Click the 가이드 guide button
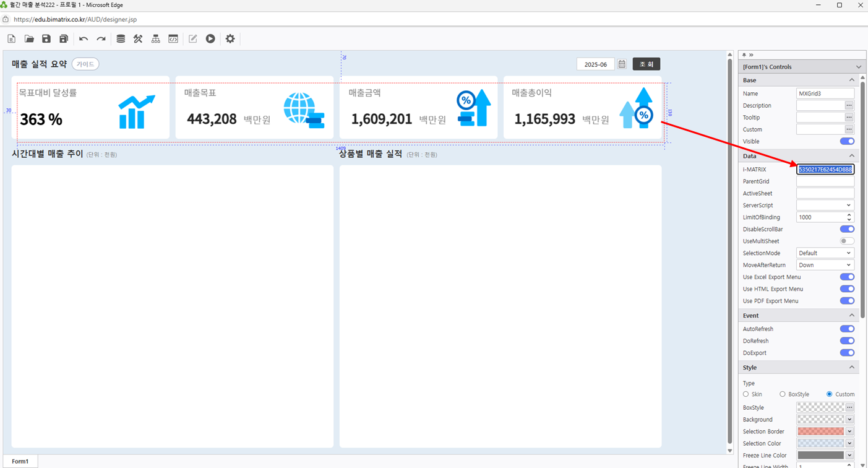 (85, 64)
